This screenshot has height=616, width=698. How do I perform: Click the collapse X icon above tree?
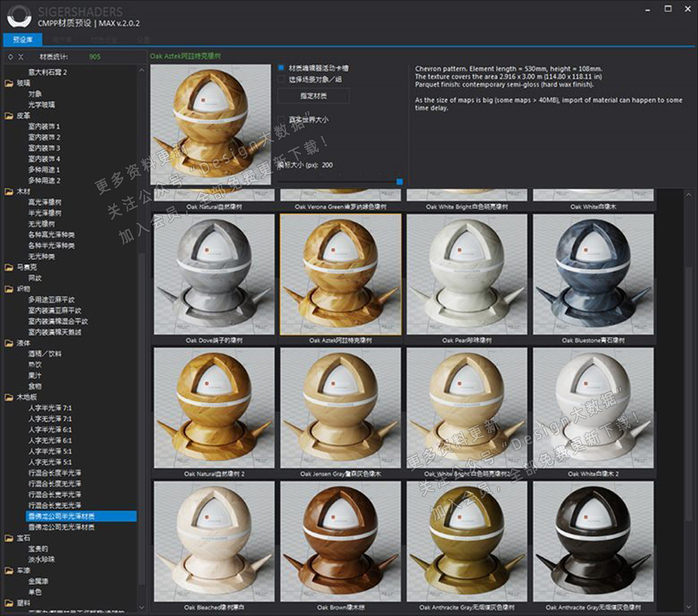point(21,57)
